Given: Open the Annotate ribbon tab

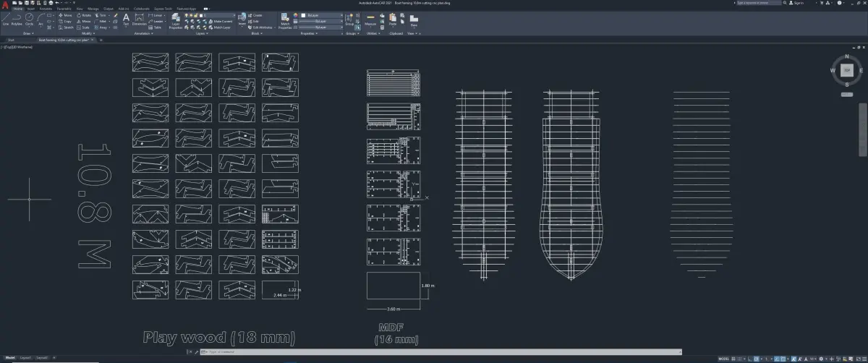Looking at the screenshot, I should pyautogui.click(x=46, y=9).
